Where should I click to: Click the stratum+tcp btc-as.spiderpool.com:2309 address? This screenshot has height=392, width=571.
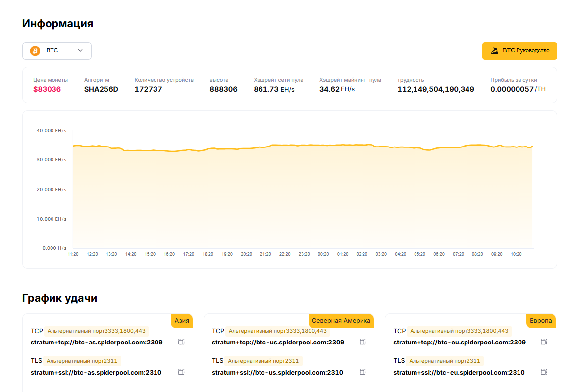coord(97,342)
